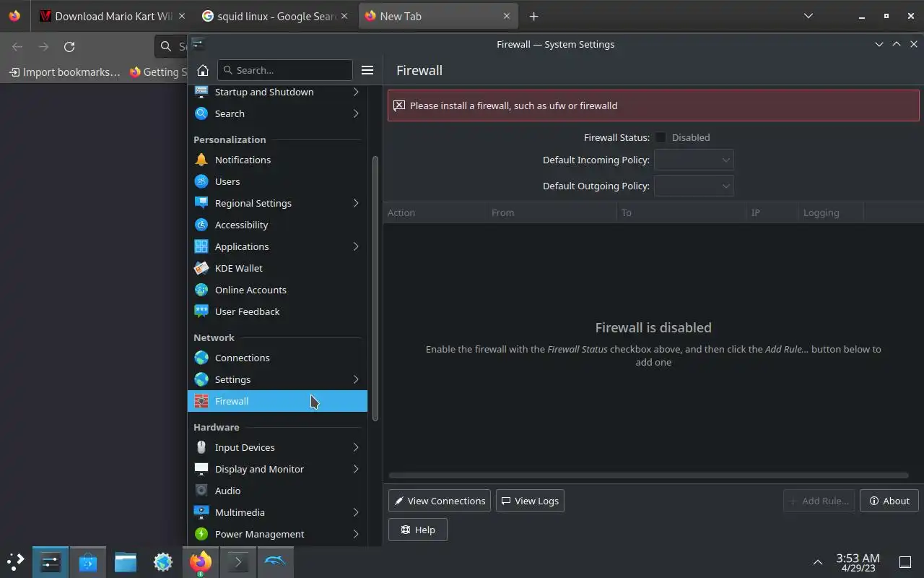
Task: Click the Firefox back arrow
Action: click(17, 46)
